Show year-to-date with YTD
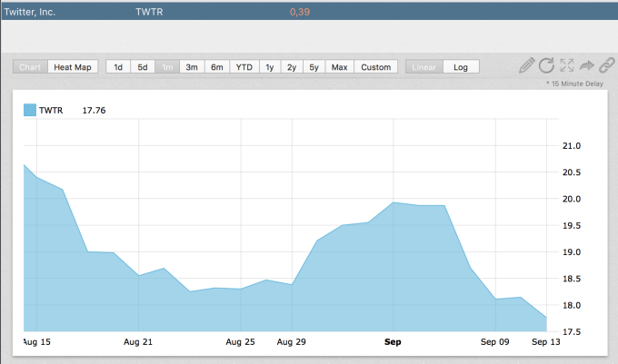Viewport: 618px width, 364px height. (244, 67)
